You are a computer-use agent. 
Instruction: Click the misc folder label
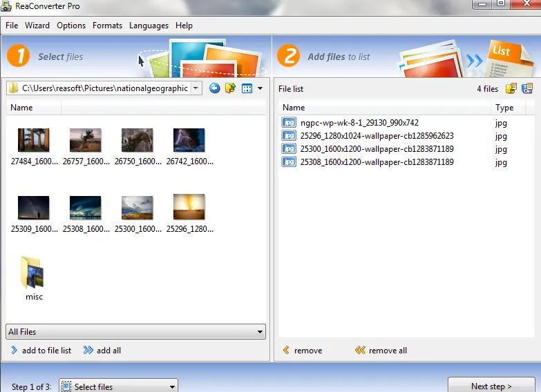coord(34,297)
